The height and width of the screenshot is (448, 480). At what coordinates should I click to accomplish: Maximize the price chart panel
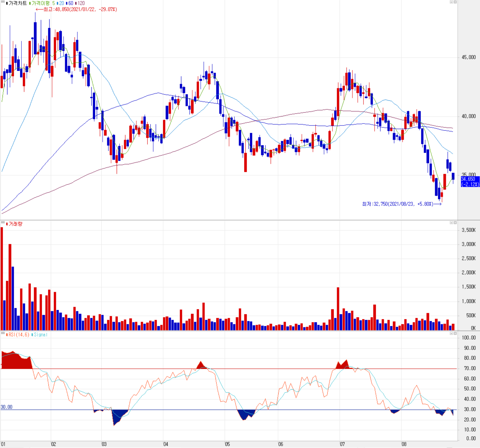coord(451,2)
